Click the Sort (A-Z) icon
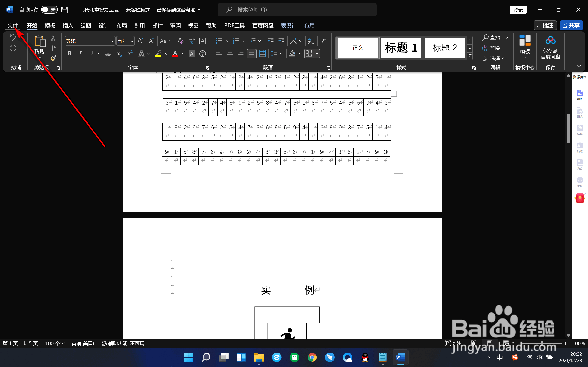Screen dimensions: 588x367 tap(311, 41)
